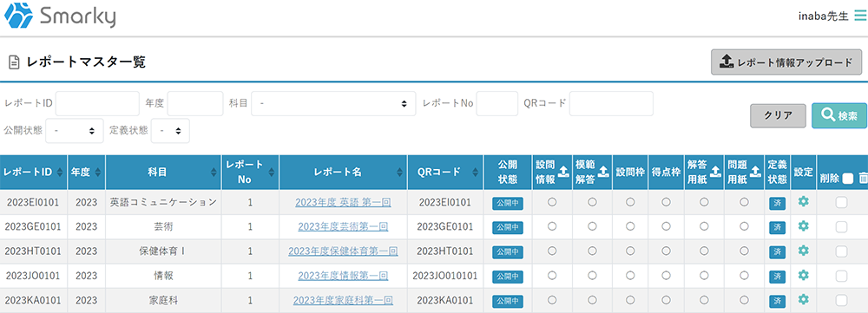Open settings gear for 2023GE0101 row
Screen dimensions: 868x313
pyautogui.click(x=803, y=226)
